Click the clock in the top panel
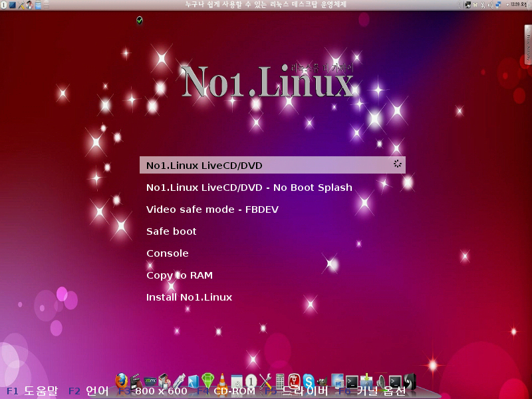 point(519,5)
